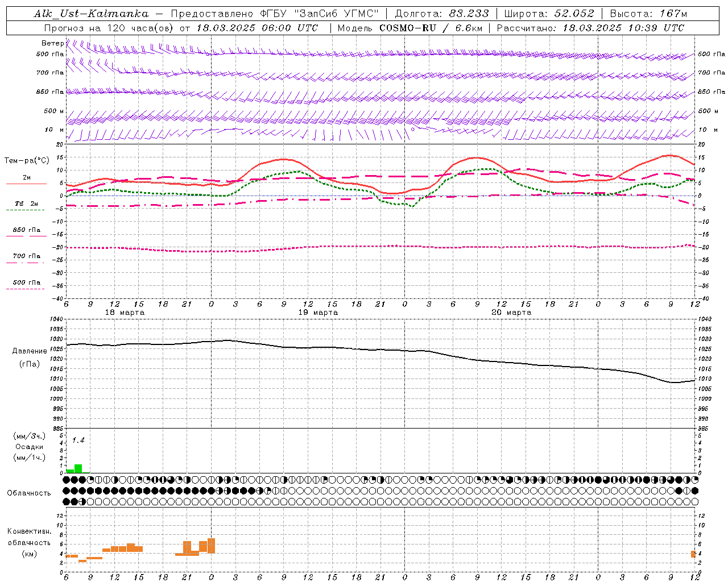Select the text Предоставлено ФГБУ "ЗапСиб УГМС"

275,14
